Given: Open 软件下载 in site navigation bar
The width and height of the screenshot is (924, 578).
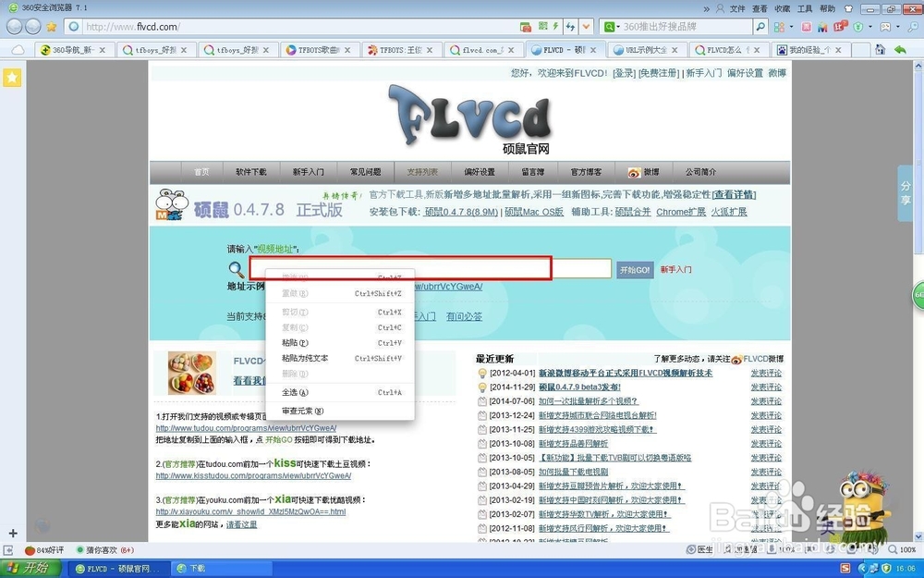Looking at the screenshot, I should point(251,172).
